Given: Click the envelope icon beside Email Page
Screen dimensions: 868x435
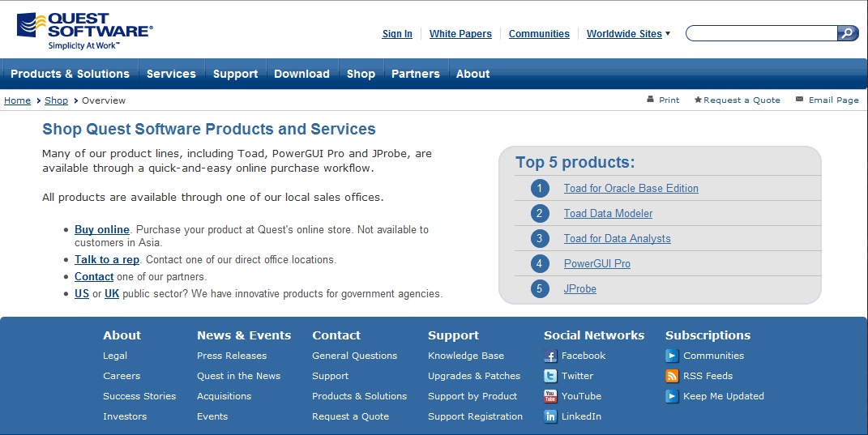Looking at the screenshot, I should click(799, 100).
